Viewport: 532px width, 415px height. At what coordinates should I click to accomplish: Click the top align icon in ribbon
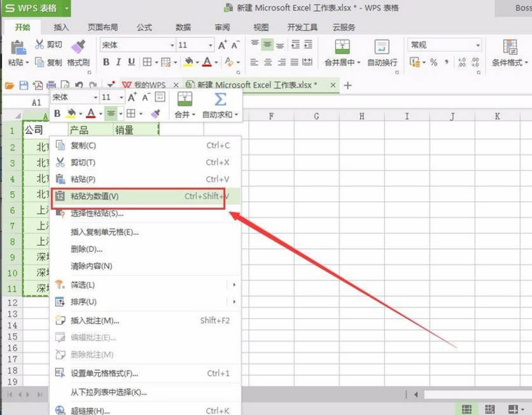pos(255,45)
